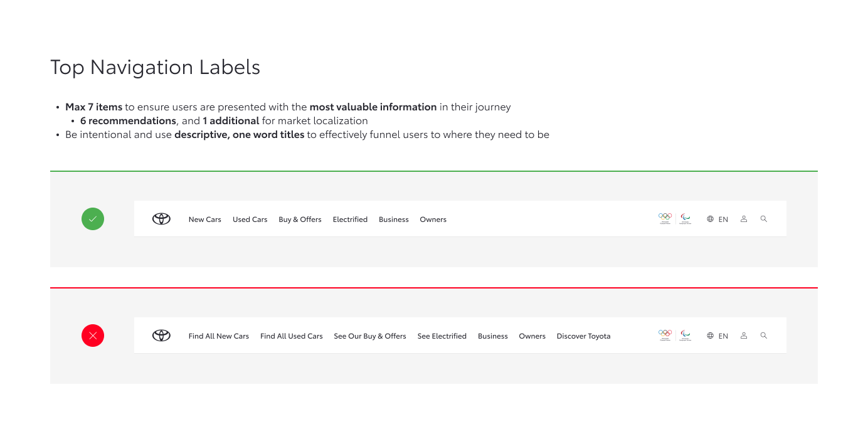Open the New Cars menu item
This screenshot has height=434, width=868.
[204, 220]
